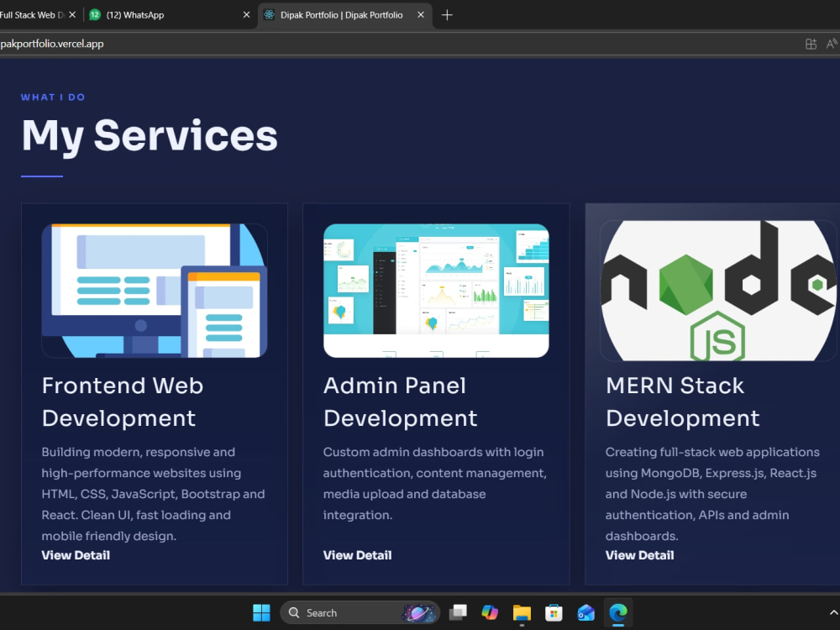Click the taskbar Search box
This screenshot has height=630, width=840.
[x=360, y=612]
